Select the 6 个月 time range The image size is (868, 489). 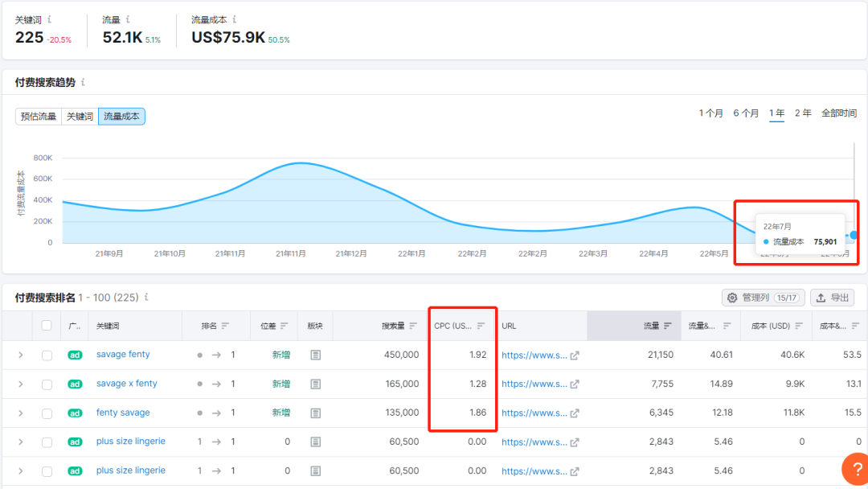point(745,113)
